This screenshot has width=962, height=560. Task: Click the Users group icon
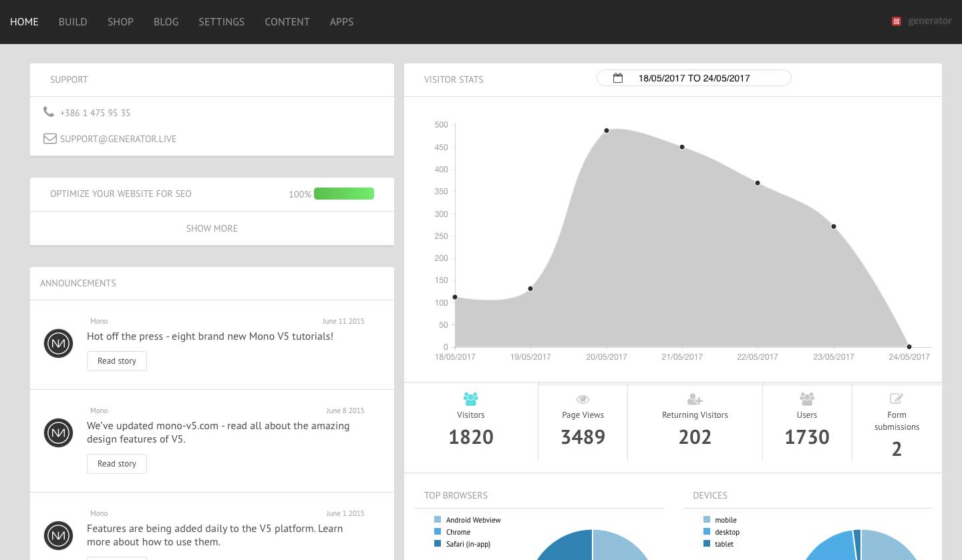(x=807, y=399)
